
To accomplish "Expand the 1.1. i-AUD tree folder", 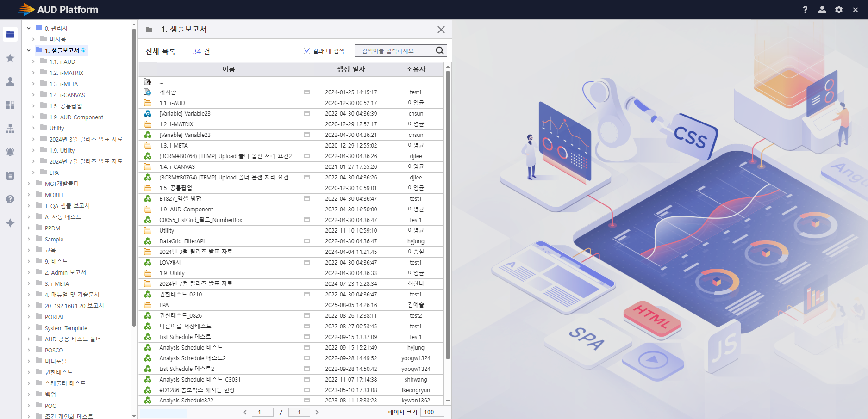I will 33,62.
